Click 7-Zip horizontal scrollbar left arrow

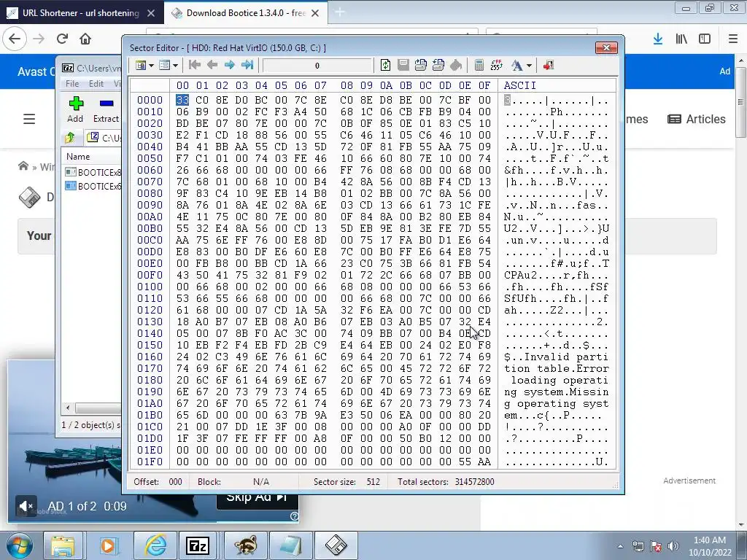[68, 408]
